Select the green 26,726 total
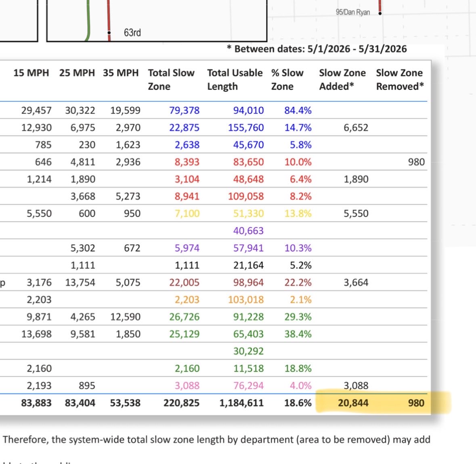The height and width of the screenshot is (464, 476). [184, 317]
